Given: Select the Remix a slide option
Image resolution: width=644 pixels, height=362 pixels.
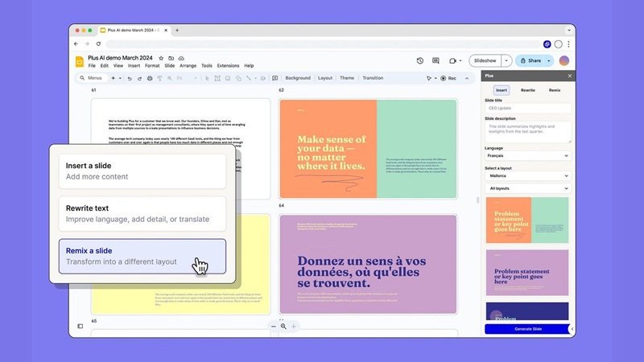Looking at the screenshot, I should click(x=142, y=256).
